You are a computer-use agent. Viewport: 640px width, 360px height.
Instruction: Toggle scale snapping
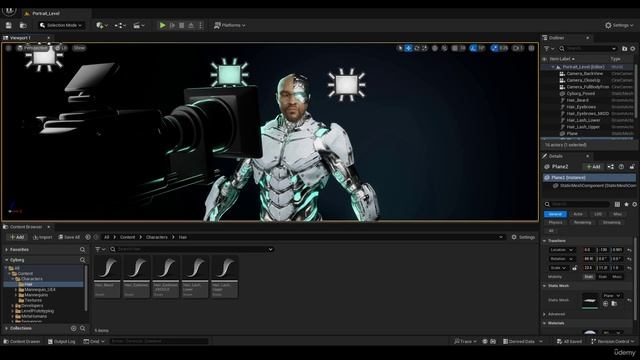click(495, 48)
